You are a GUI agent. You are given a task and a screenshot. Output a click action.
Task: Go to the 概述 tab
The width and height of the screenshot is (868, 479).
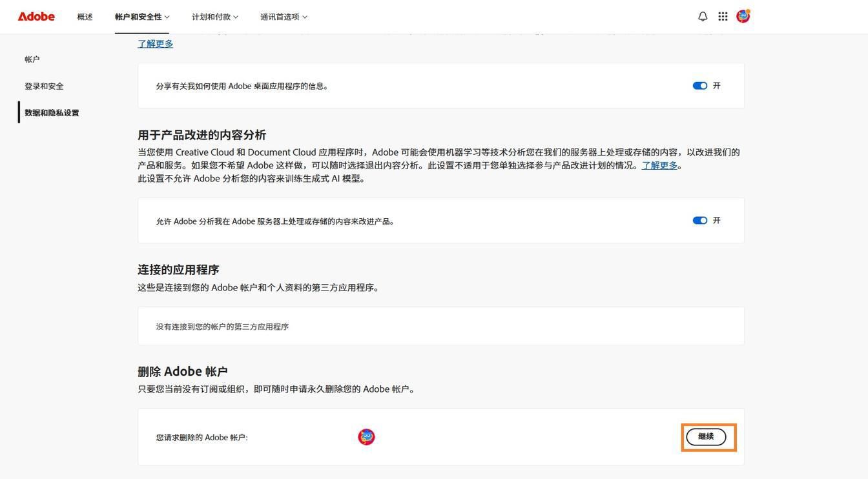[85, 17]
